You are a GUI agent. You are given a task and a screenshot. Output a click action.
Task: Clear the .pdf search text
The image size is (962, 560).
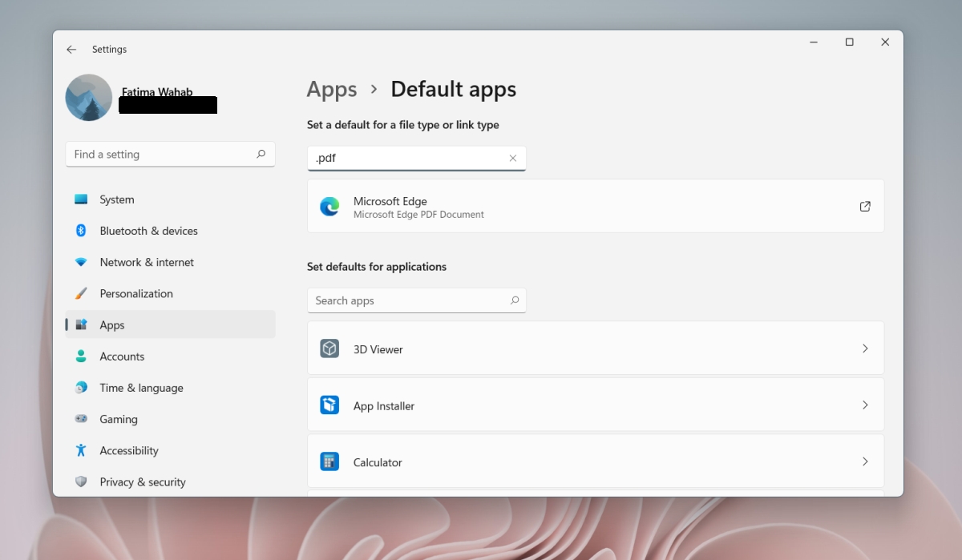(x=513, y=158)
